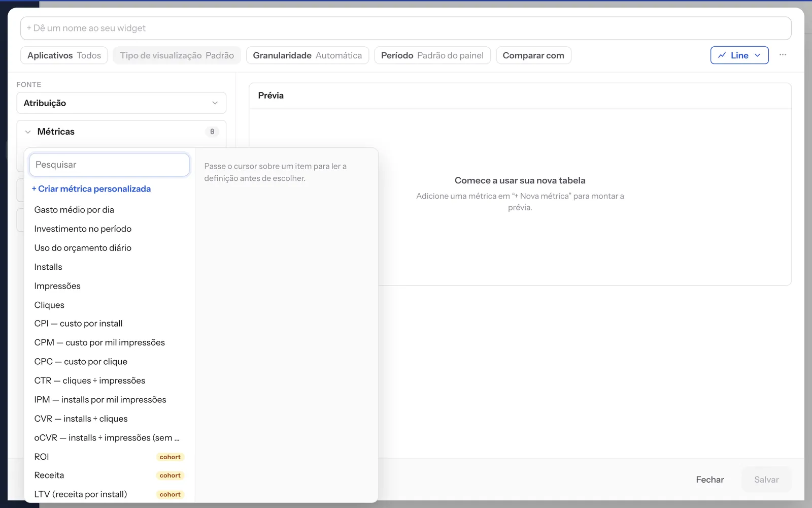The height and width of the screenshot is (508, 812).
Task: Collapse the Métricas section chevron
Action: click(x=28, y=132)
